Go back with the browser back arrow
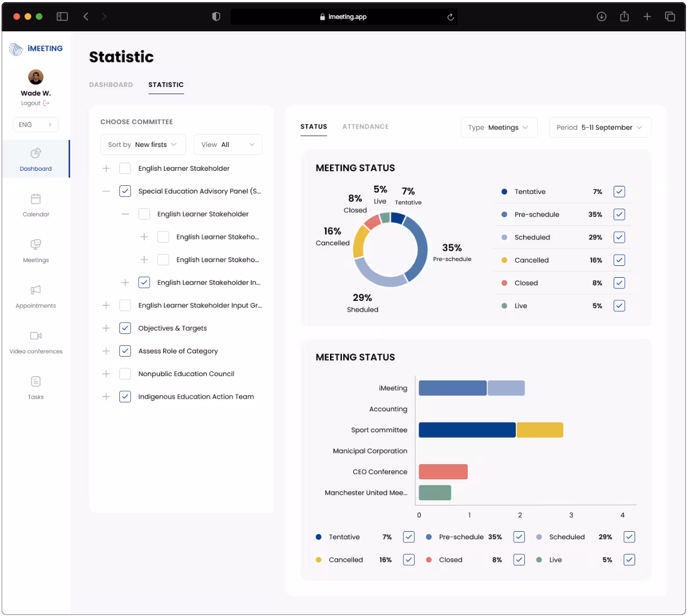This screenshot has height=616, width=687. pos(86,17)
